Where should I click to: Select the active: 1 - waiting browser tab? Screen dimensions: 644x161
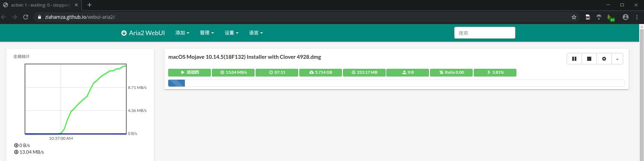(x=40, y=5)
